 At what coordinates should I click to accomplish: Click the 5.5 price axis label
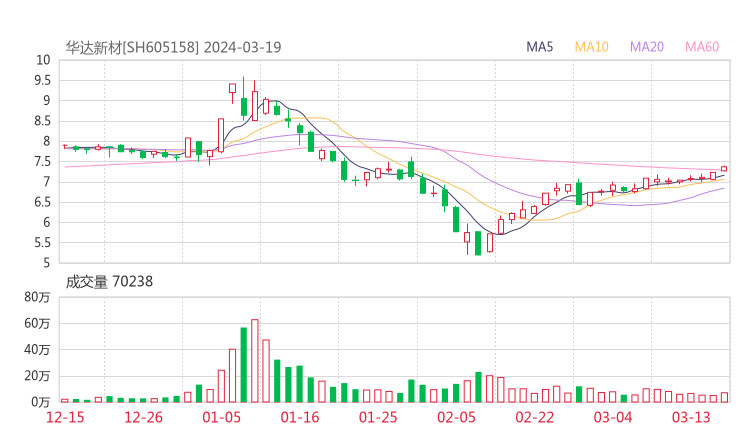42,243
